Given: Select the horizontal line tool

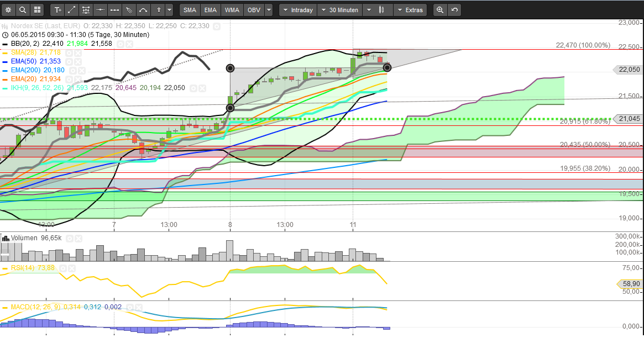Looking at the screenshot, I should tap(100, 10).
